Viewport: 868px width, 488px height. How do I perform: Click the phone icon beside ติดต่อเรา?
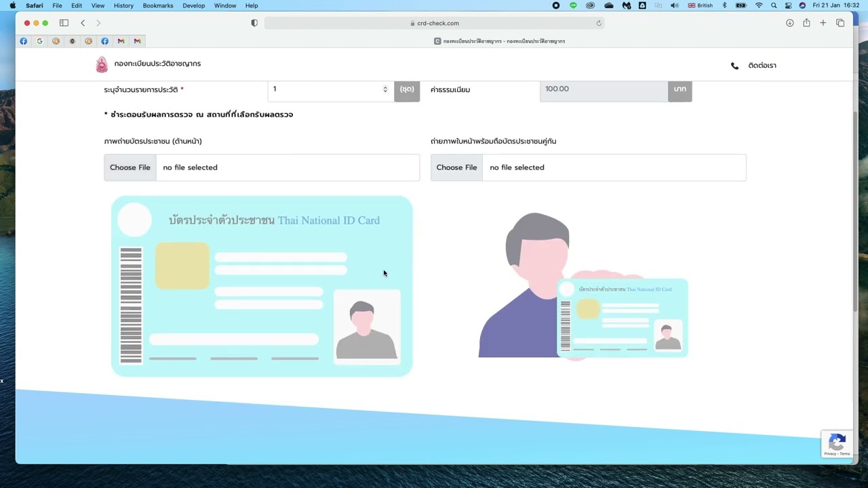point(734,66)
